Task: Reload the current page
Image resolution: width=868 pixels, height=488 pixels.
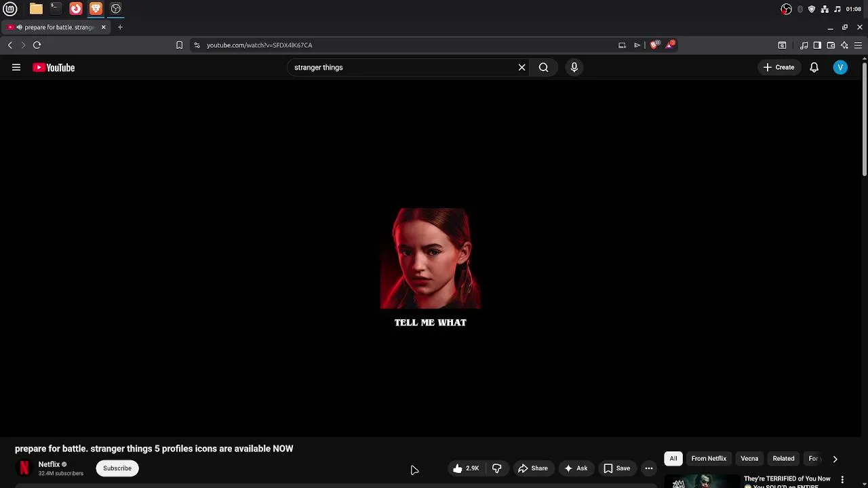Action: click(x=37, y=45)
